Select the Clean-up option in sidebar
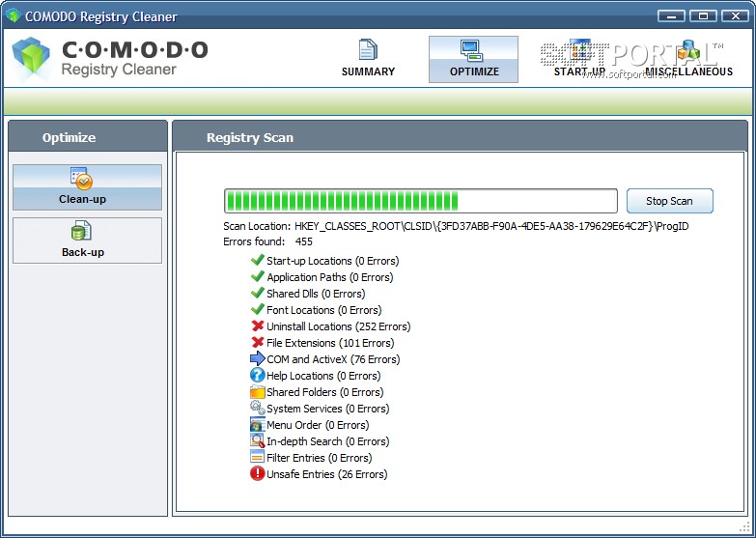This screenshot has width=756, height=538. click(x=87, y=187)
